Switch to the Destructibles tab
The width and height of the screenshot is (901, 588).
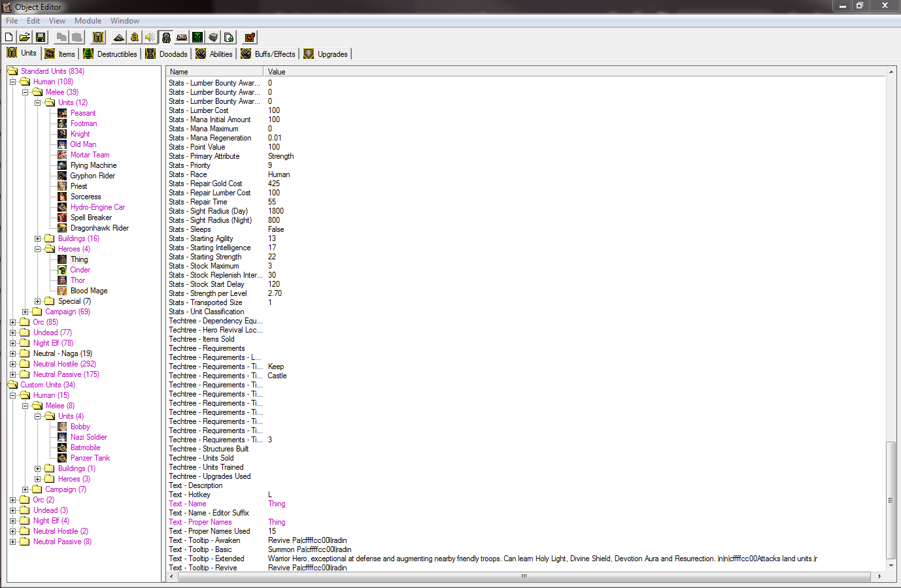coord(110,54)
